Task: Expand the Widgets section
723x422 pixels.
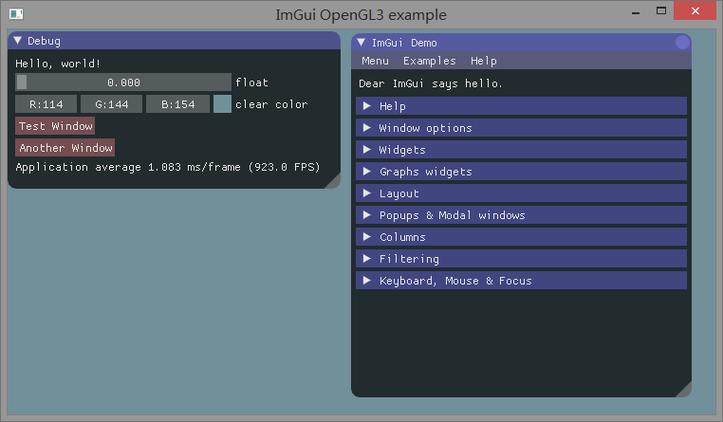Action: point(521,150)
